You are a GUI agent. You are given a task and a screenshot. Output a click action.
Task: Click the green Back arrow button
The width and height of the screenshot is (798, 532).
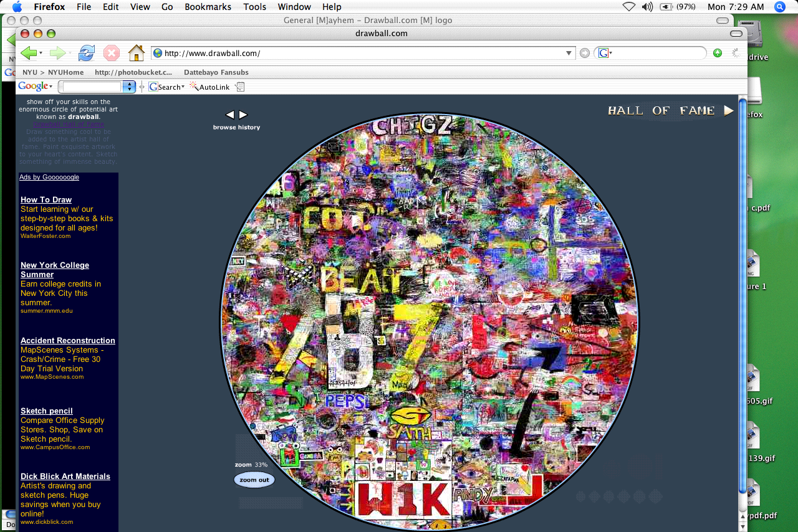29,53
